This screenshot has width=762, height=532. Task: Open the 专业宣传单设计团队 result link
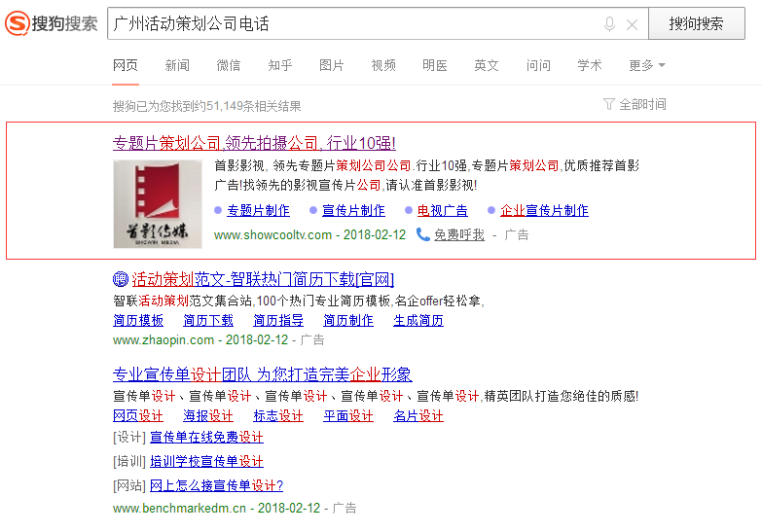click(x=262, y=374)
